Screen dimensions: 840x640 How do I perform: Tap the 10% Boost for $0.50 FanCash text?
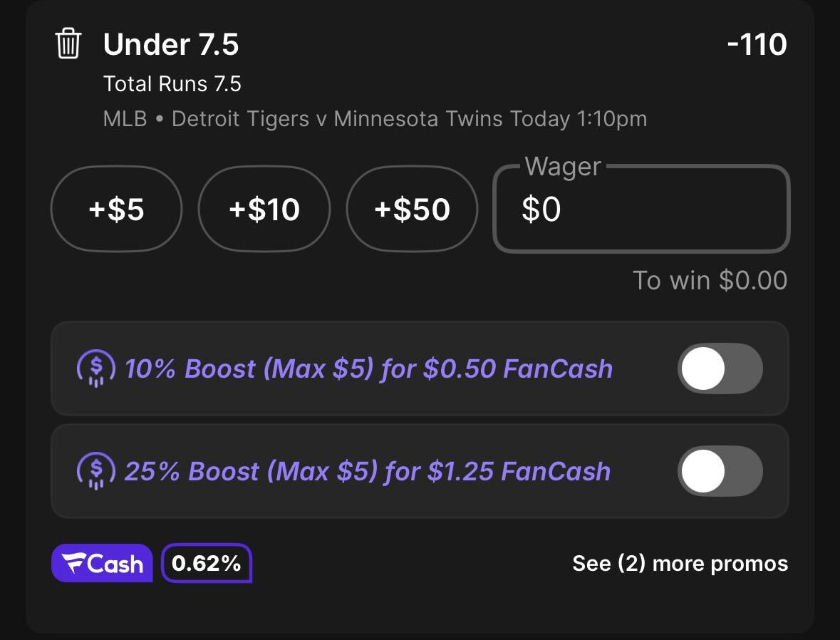click(368, 368)
